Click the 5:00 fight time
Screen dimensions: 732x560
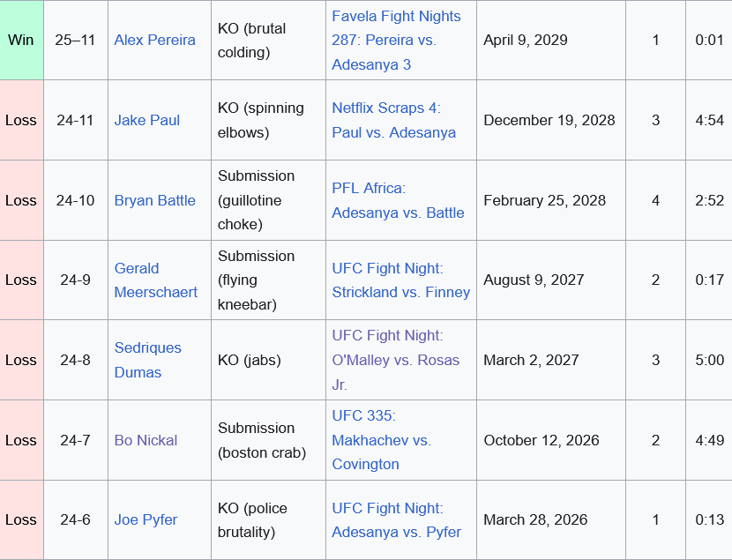click(709, 361)
